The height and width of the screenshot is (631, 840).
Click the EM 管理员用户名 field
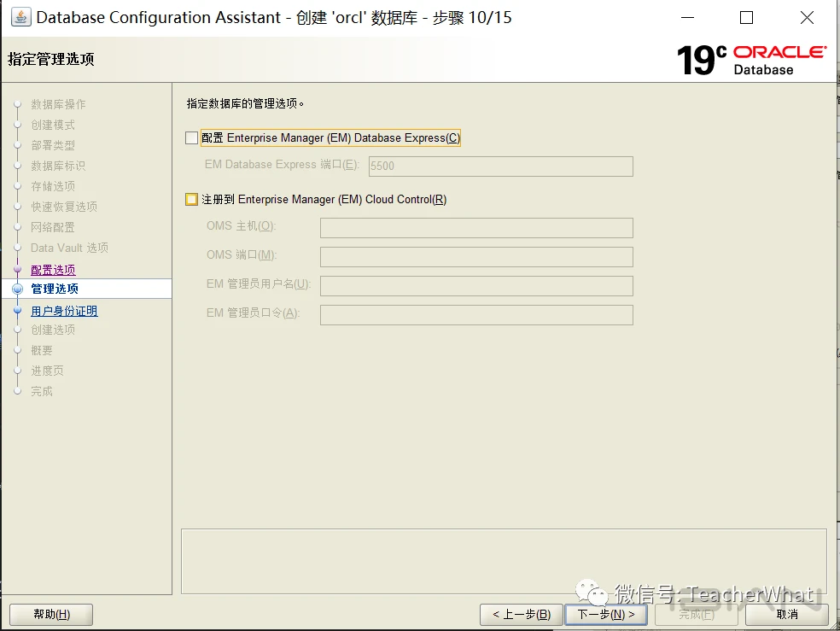[x=477, y=285]
